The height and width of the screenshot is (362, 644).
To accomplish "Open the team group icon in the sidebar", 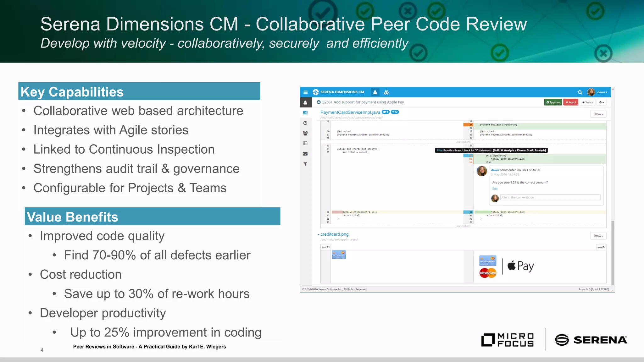I will click(305, 133).
